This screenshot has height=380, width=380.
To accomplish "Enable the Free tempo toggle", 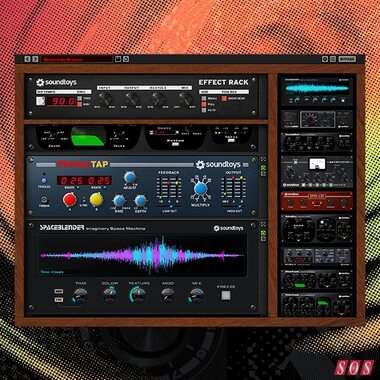I will pos(80,98).
